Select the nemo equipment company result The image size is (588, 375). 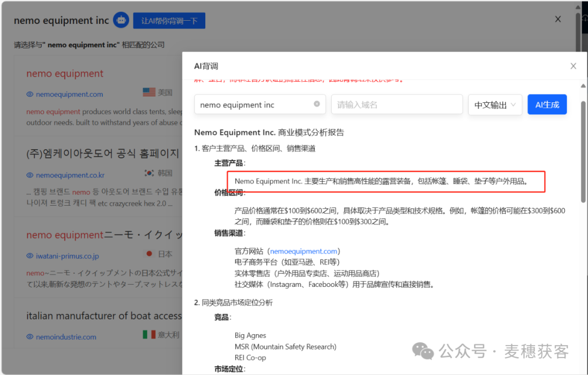[x=64, y=73]
